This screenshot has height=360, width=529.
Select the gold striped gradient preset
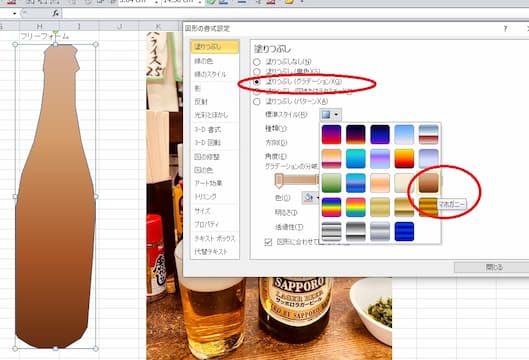tap(428, 207)
